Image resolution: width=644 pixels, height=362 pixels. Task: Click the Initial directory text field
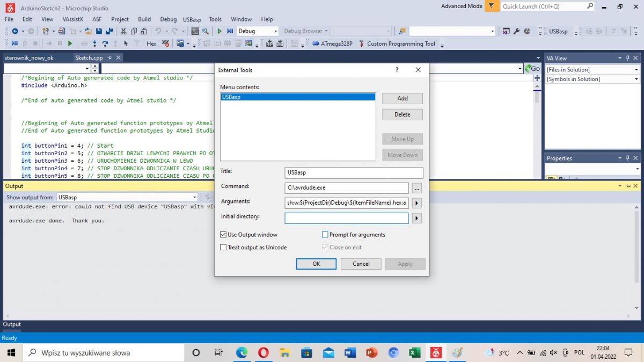click(x=346, y=218)
